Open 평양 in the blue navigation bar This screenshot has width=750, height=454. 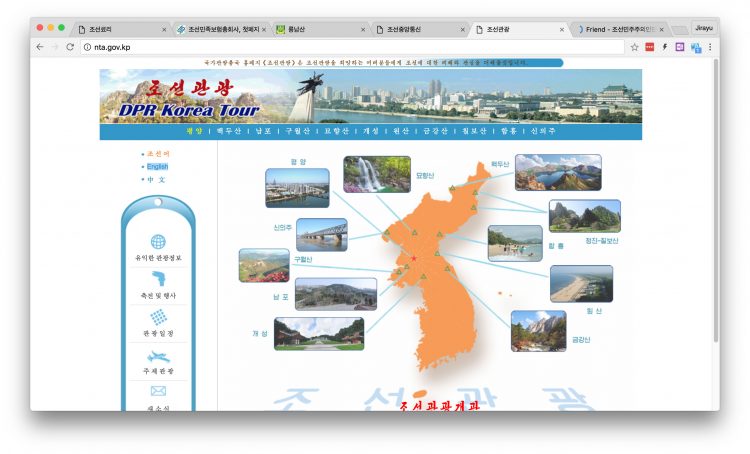[195, 131]
